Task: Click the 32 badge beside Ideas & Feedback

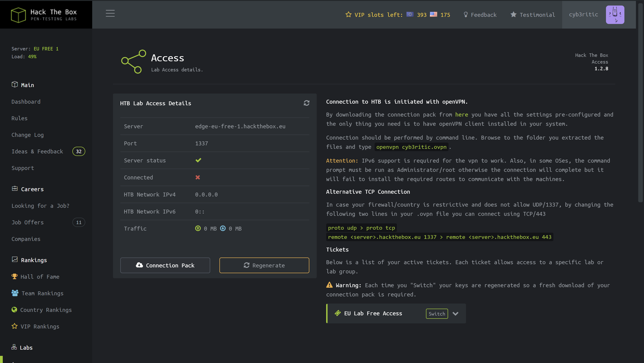Action: tap(79, 151)
